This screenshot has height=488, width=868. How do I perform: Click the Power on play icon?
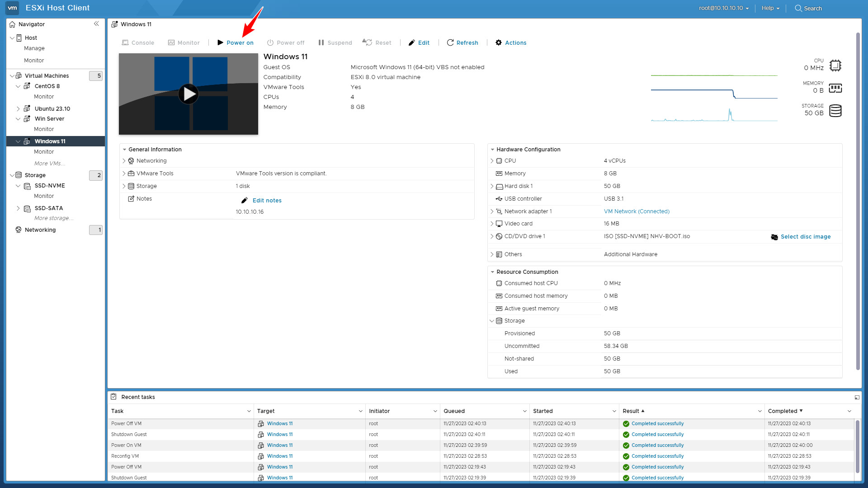[x=220, y=42]
